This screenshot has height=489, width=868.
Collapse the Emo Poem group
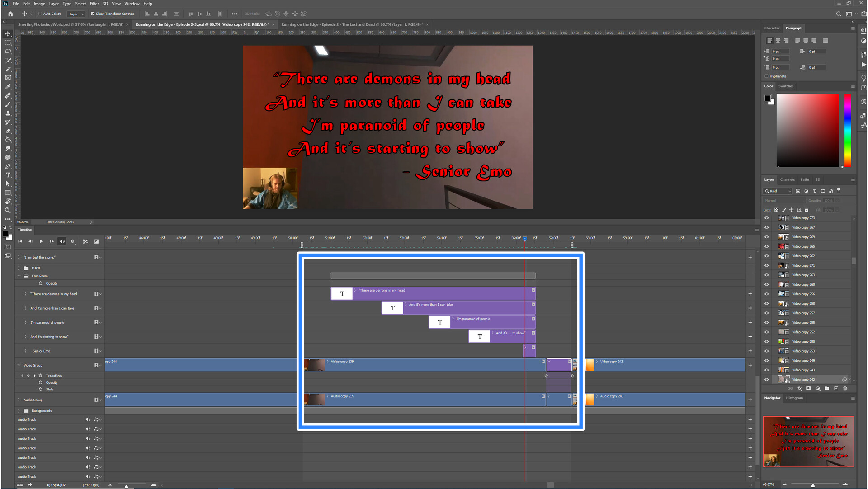click(x=19, y=276)
